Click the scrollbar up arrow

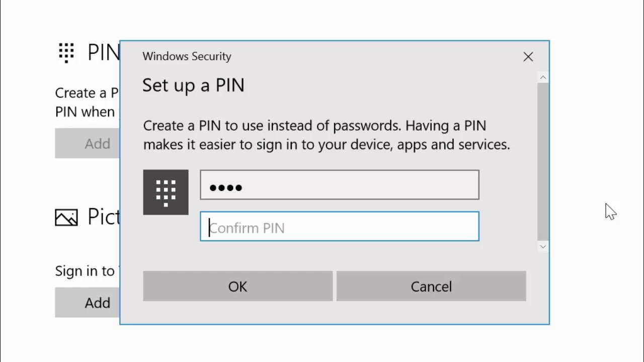pyautogui.click(x=542, y=77)
